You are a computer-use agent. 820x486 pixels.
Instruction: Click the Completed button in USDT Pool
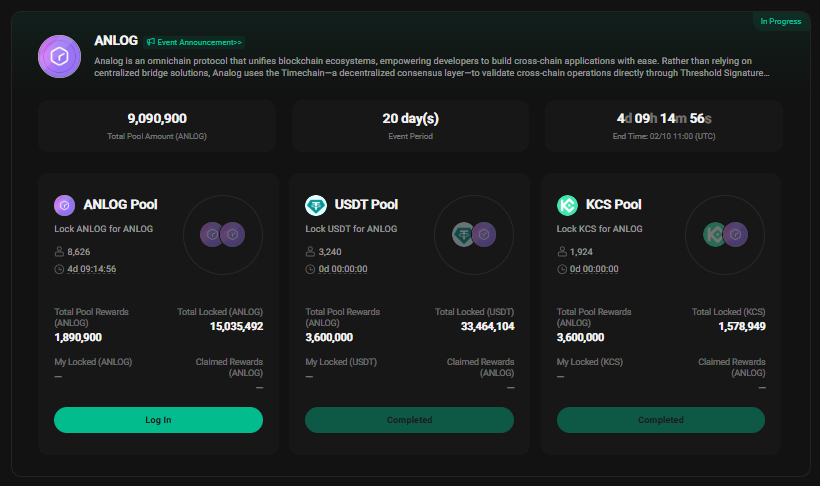409,420
